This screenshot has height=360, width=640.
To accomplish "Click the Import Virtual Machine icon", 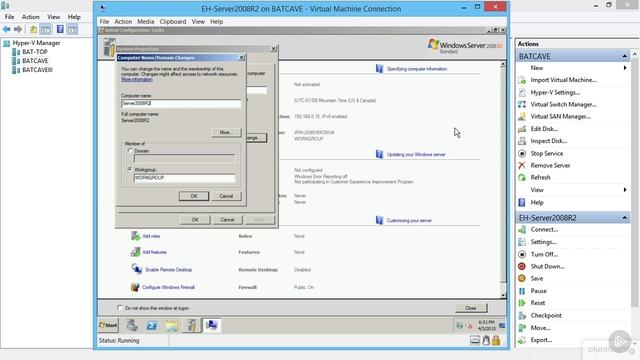I will click(x=522, y=80).
